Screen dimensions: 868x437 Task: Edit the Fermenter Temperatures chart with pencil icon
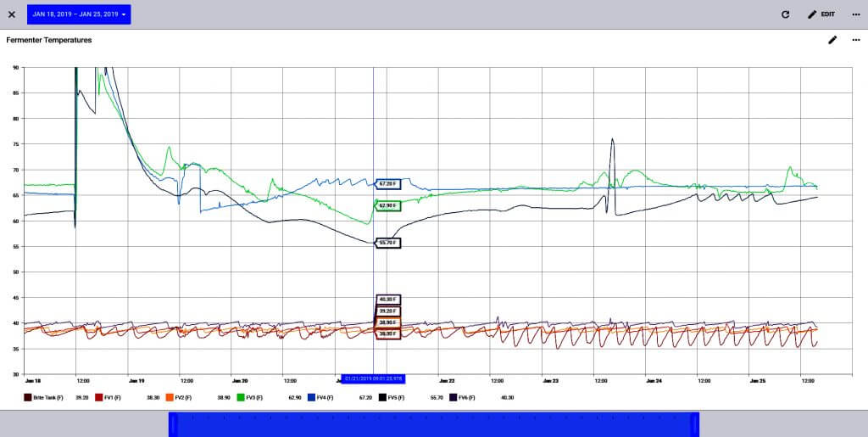tap(832, 40)
